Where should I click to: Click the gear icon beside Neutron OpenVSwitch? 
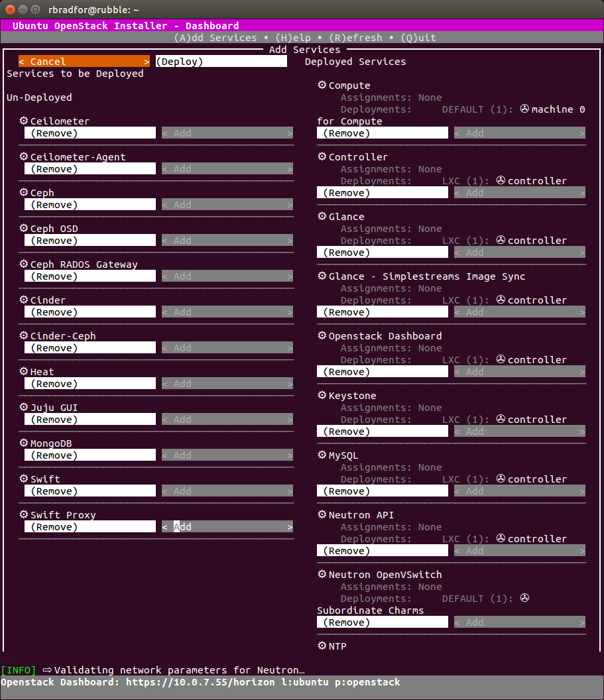tap(322, 574)
